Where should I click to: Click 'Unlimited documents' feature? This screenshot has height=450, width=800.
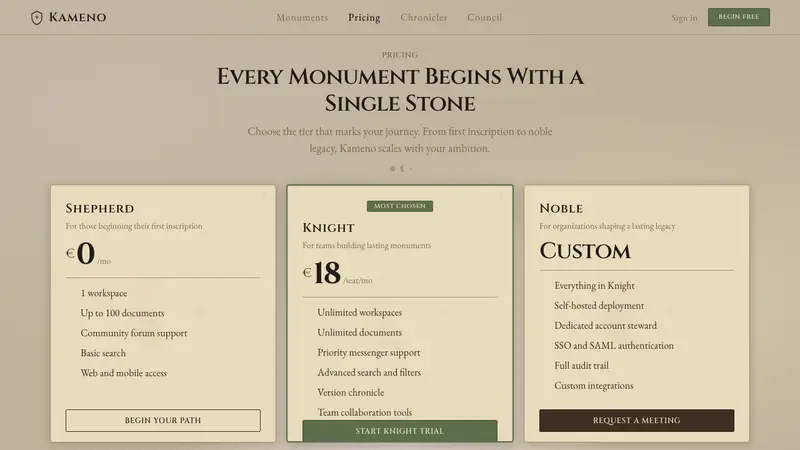click(360, 332)
